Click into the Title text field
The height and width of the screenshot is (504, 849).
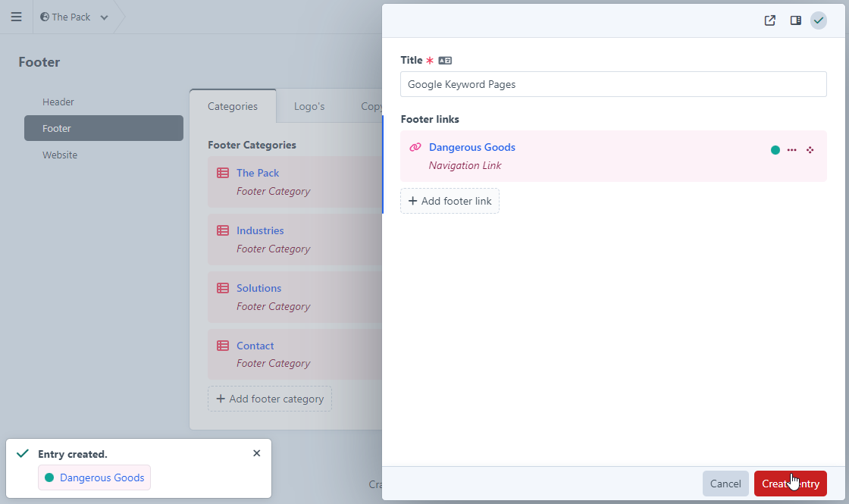(x=612, y=84)
